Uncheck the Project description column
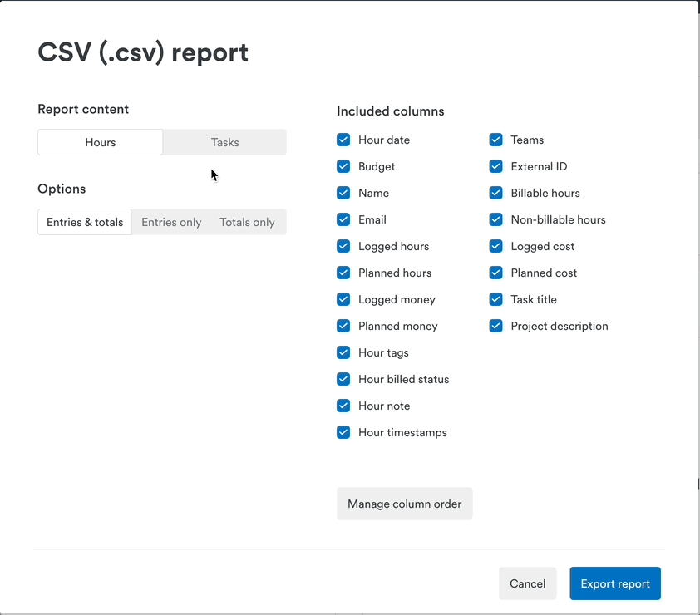Image resolution: width=700 pixels, height=615 pixels. (496, 326)
